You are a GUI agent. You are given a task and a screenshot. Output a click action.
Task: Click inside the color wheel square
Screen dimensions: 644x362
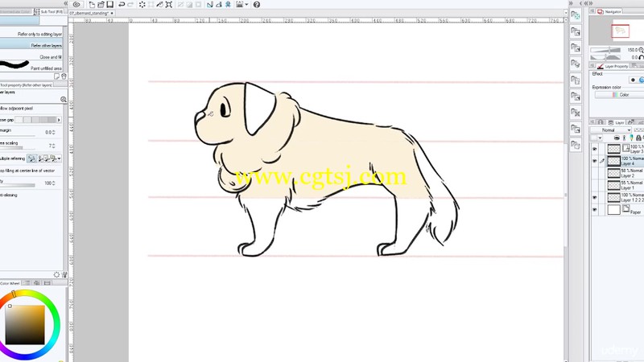pos(25,325)
